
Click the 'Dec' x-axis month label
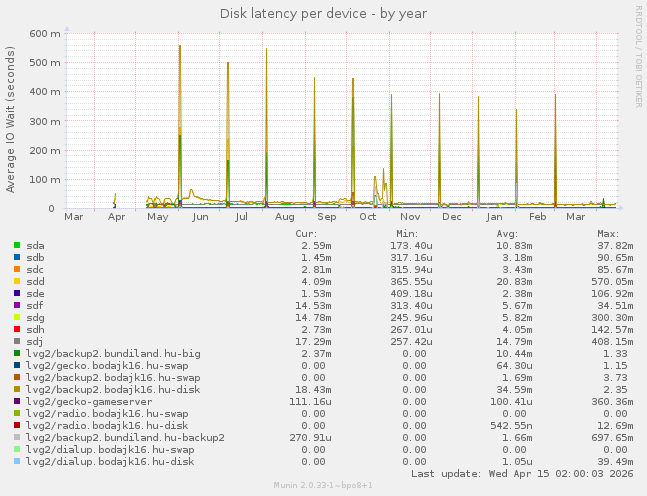[451, 217]
